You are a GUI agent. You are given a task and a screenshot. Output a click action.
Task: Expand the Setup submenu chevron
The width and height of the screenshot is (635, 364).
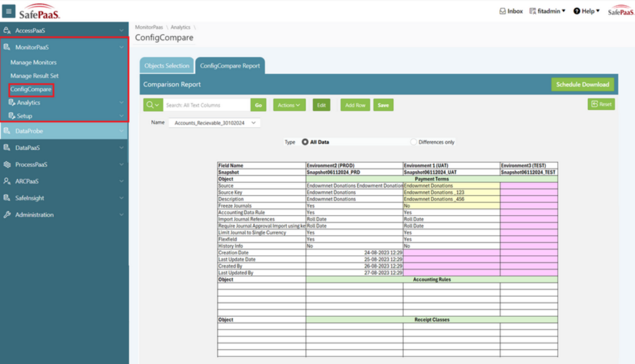pos(122,116)
